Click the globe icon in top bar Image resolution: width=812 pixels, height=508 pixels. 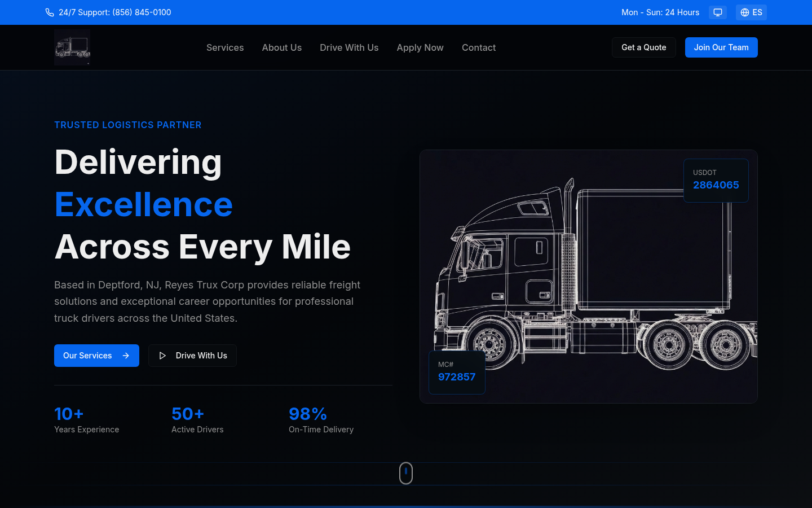745,12
